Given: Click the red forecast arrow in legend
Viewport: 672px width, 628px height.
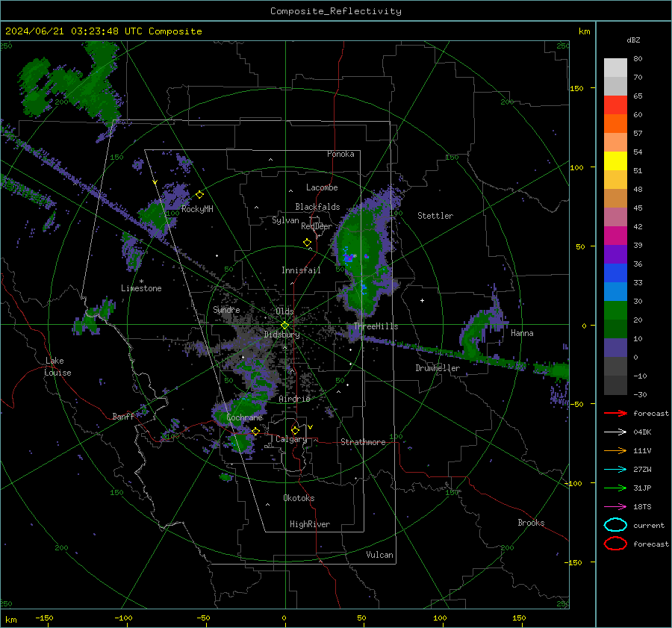Looking at the screenshot, I should tap(615, 413).
